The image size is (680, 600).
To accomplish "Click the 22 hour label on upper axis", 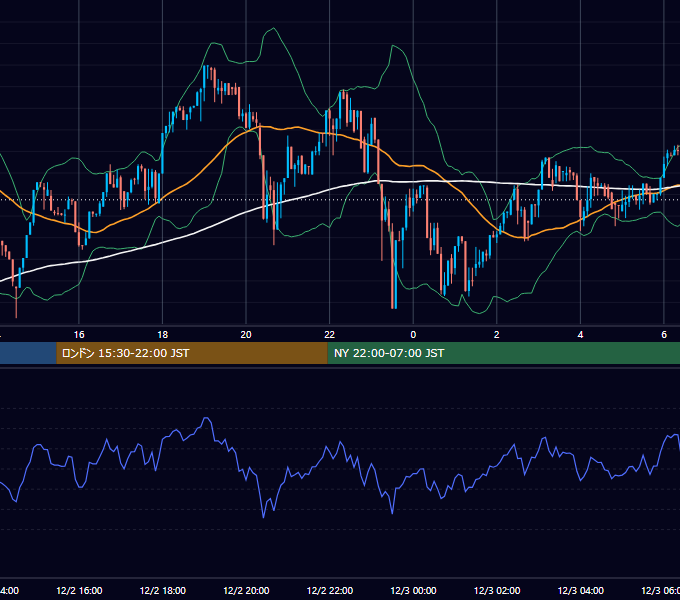I will pos(330,335).
